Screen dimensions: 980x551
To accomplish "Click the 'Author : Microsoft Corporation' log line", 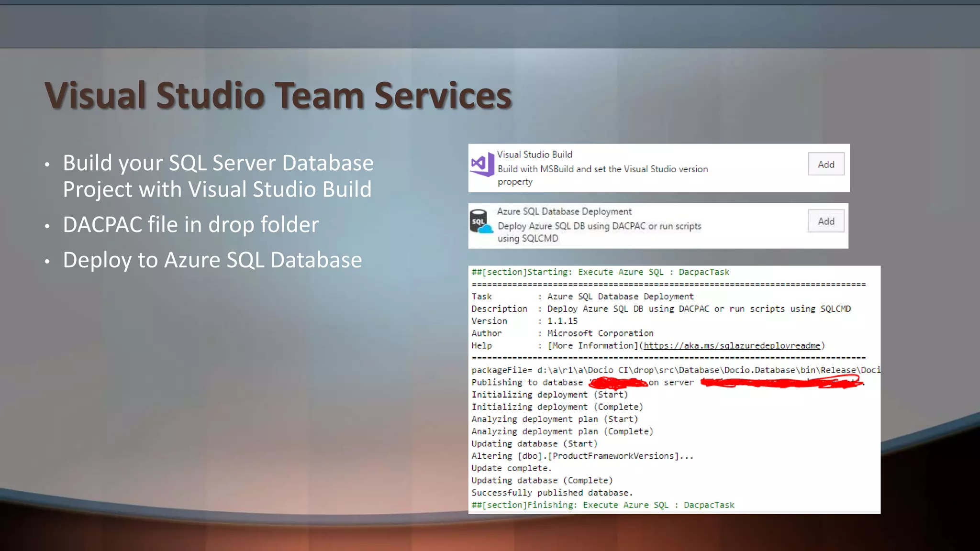I will pyautogui.click(x=562, y=333).
